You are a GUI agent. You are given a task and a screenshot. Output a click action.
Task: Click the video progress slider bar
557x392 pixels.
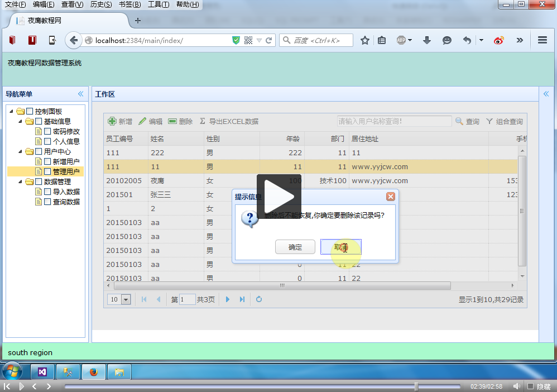(262, 386)
